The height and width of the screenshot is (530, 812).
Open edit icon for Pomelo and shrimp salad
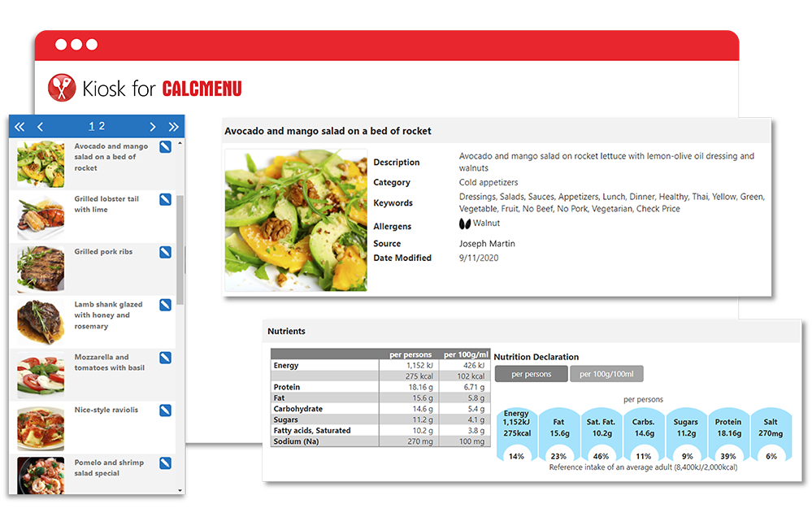tap(165, 463)
